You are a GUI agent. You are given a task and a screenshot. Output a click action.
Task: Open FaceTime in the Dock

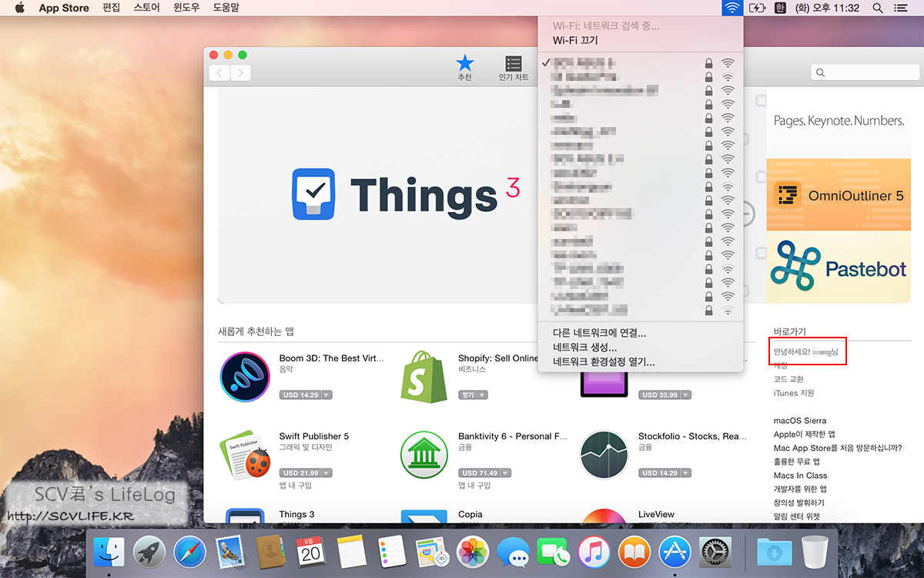(x=554, y=552)
